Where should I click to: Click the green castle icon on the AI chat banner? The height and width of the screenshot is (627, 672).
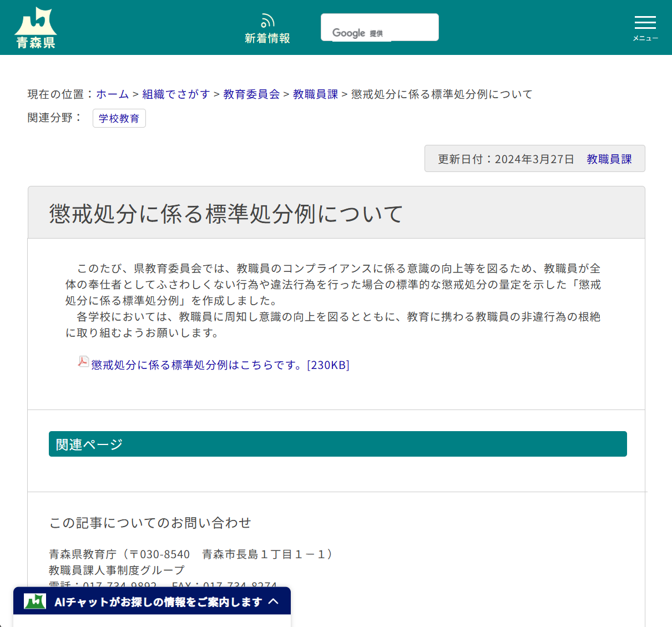[34, 601]
